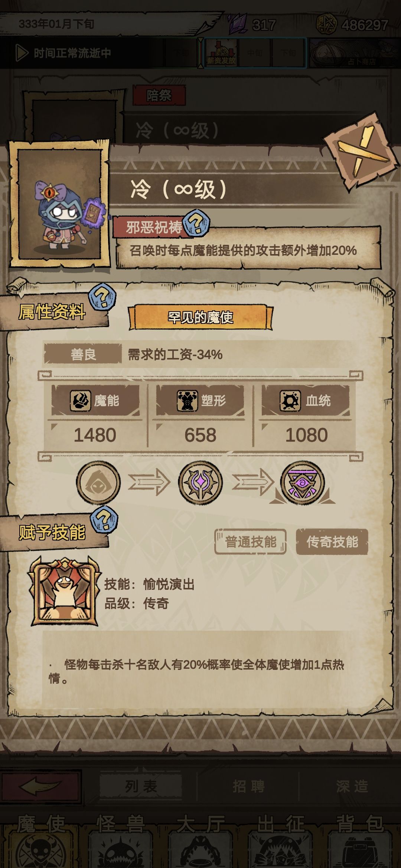Image resolution: width=401 pixels, height=868 pixels.
Task: Tap the character portrait of 冷
Action: 59,204
